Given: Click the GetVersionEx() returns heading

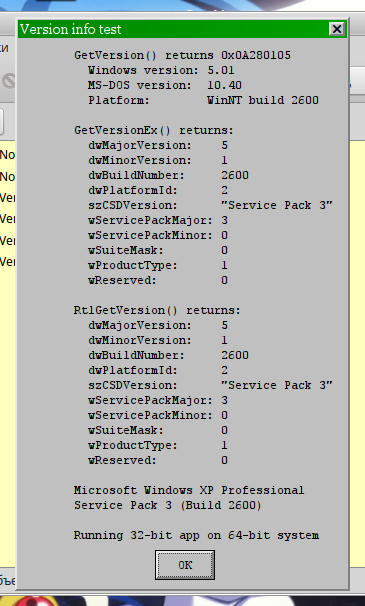Looking at the screenshot, I should coord(154,130).
